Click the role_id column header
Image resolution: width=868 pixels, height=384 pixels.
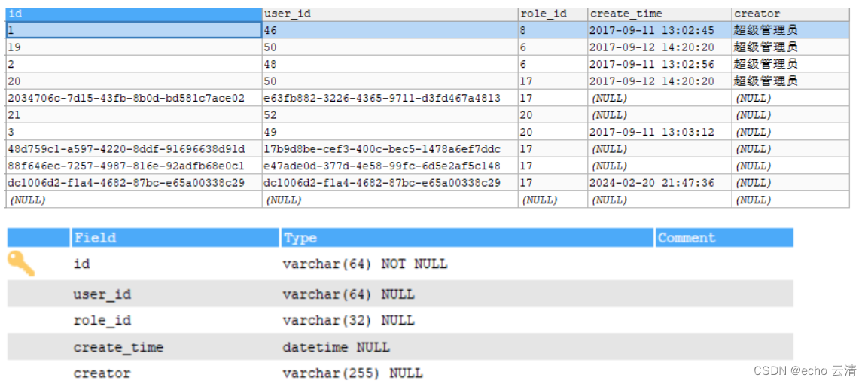tap(553, 14)
